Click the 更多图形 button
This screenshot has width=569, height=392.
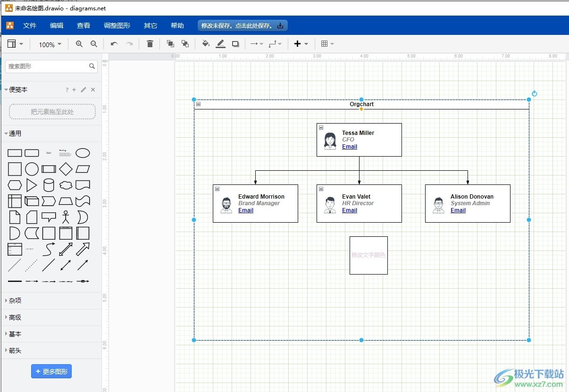pyautogui.click(x=51, y=371)
